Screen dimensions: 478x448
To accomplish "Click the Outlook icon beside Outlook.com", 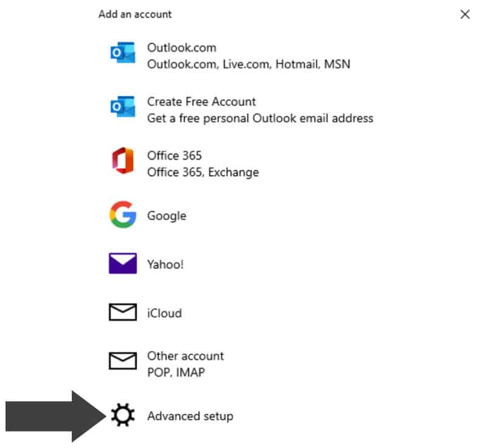I will pos(122,54).
